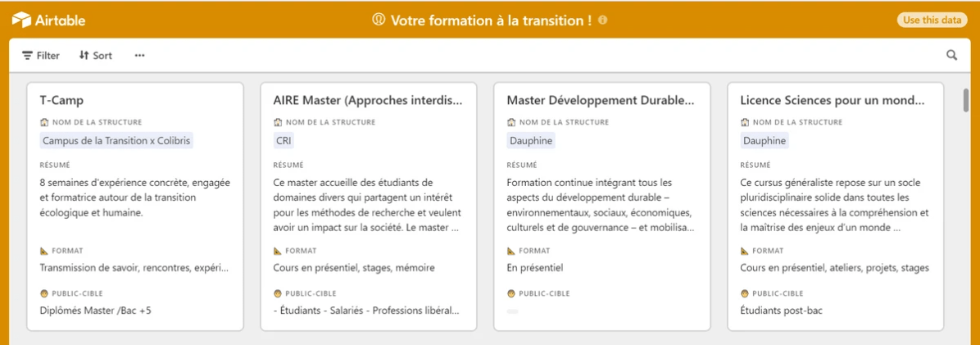This screenshot has width=980, height=345.
Task: Open the T-Camp card
Action: [x=62, y=101]
